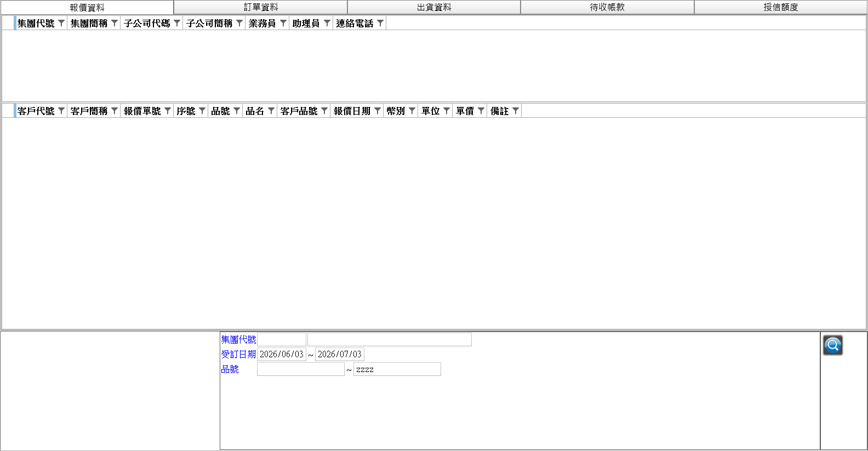Open filter for 集團代號 column
The height and width of the screenshot is (451, 868).
click(61, 23)
